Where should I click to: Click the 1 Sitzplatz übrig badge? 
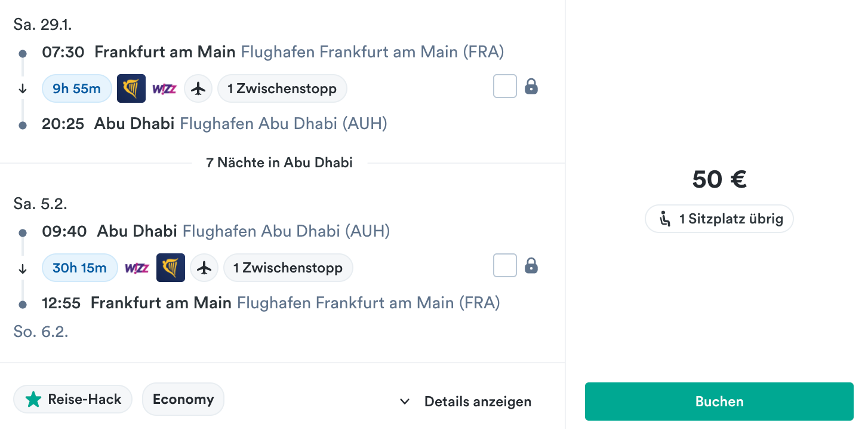point(719,219)
